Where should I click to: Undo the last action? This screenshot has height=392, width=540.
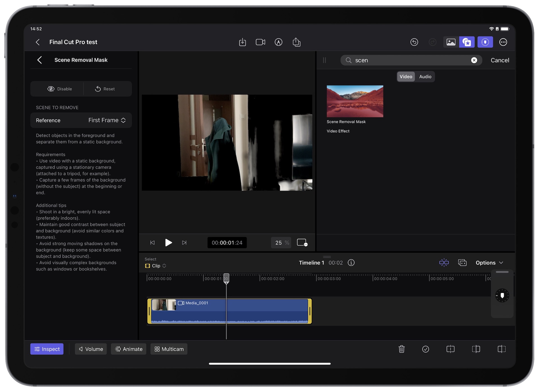(414, 42)
